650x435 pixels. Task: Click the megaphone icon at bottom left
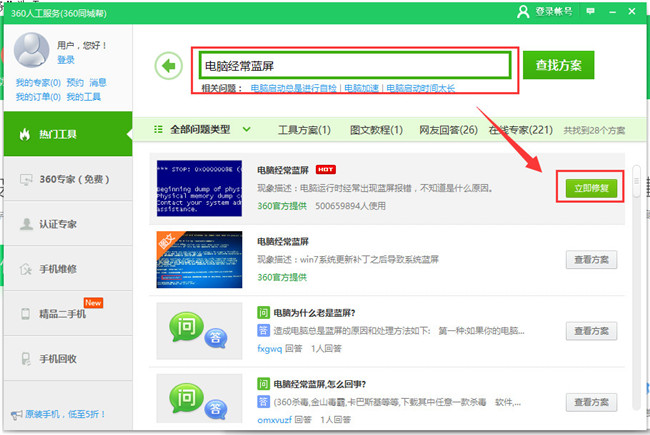click(17, 414)
